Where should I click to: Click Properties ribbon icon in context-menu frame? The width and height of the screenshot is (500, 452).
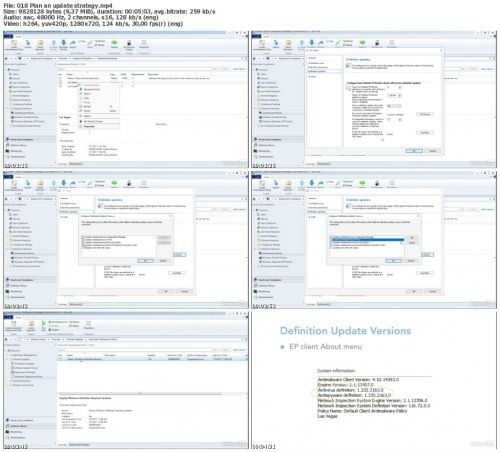(144, 43)
